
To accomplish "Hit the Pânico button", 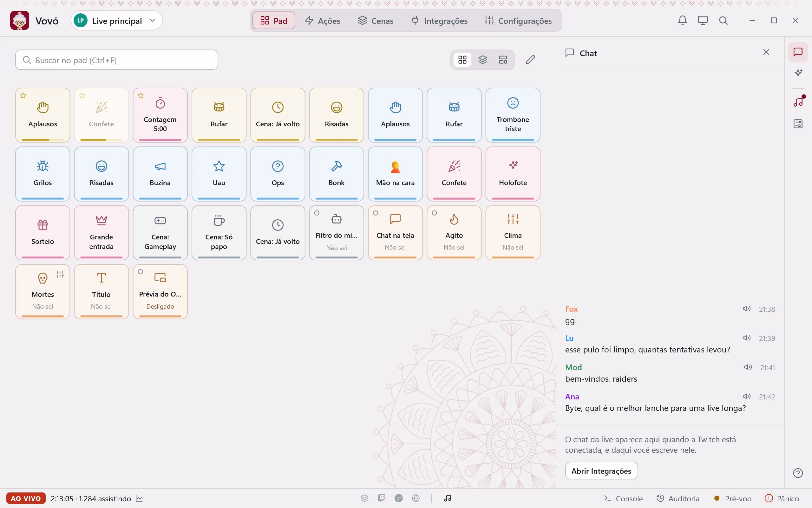I will pyautogui.click(x=782, y=498).
